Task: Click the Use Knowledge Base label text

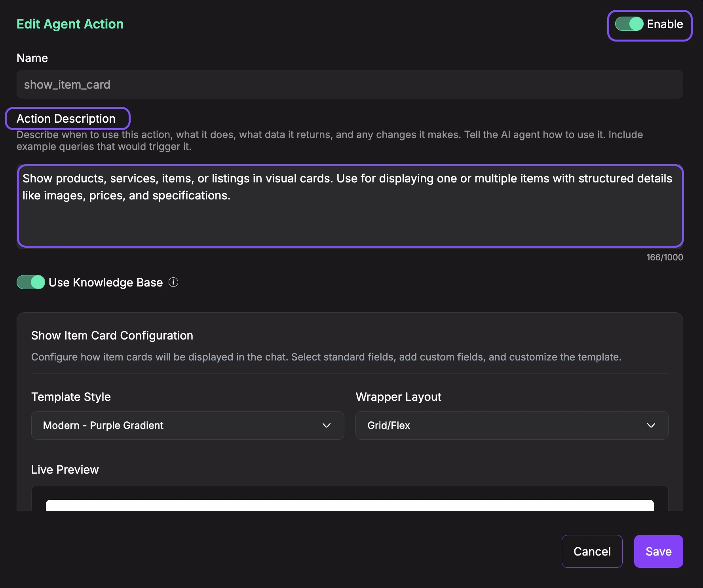Action: click(x=105, y=283)
